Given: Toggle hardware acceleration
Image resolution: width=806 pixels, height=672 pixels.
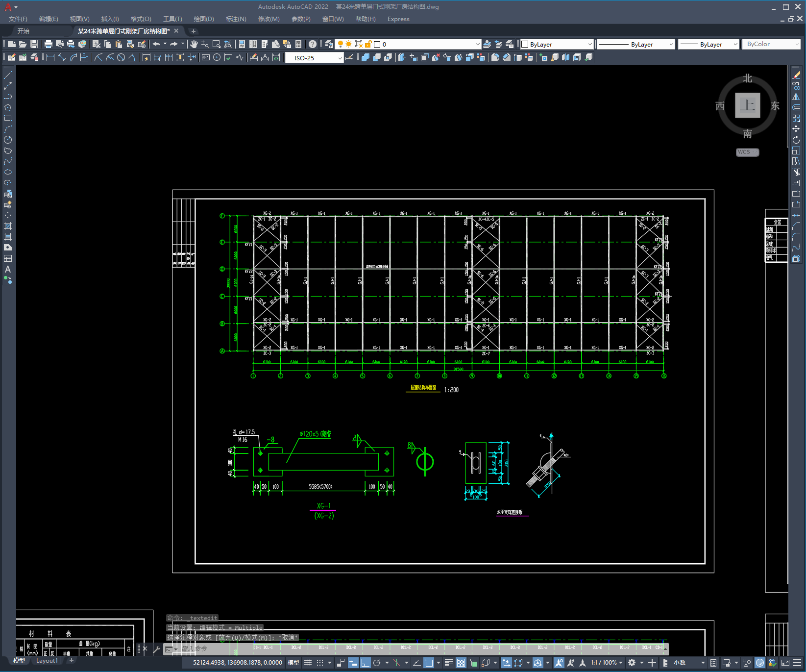Looking at the screenshot, I should tap(760, 663).
